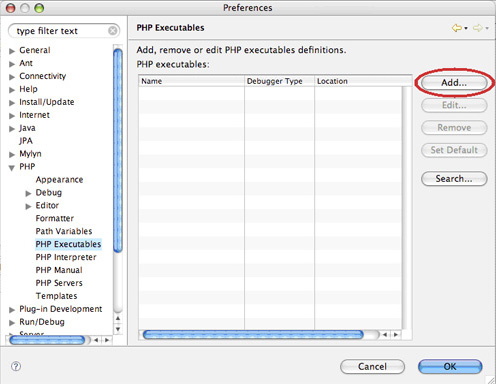Expand the General tree node
The height and width of the screenshot is (384, 496).
pyautogui.click(x=12, y=51)
